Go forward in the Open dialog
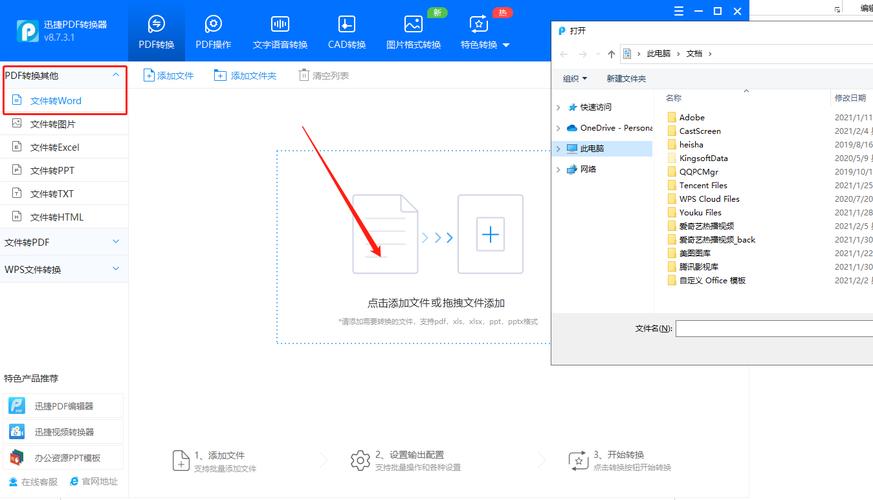 click(x=582, y=54)
